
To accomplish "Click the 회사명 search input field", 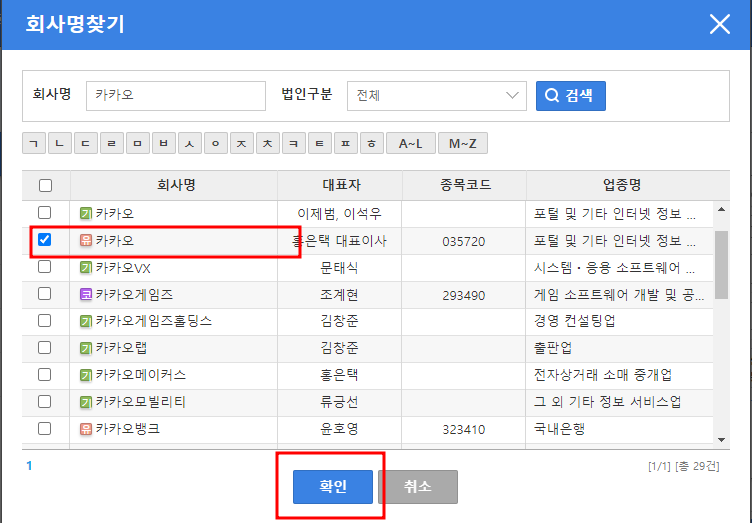I will (176, 96).
